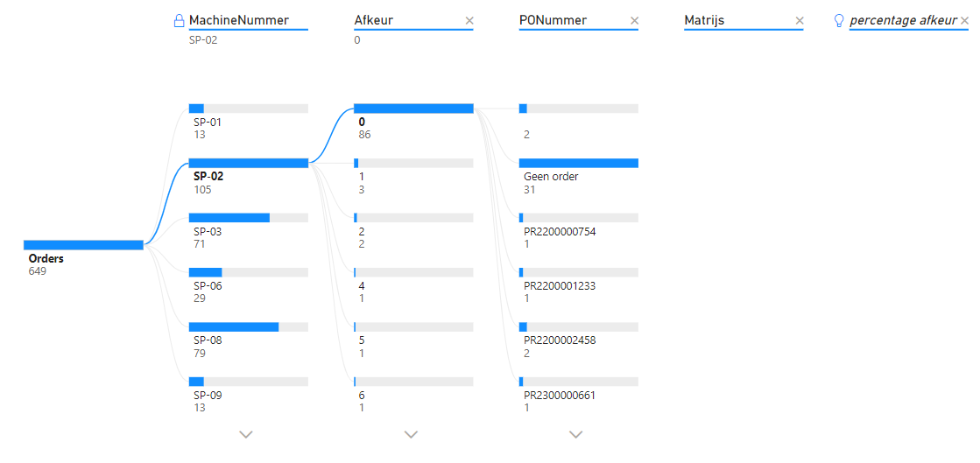The image size is (980, 463).
Task: Remove the percentage afkeur level
Action: 966,21
